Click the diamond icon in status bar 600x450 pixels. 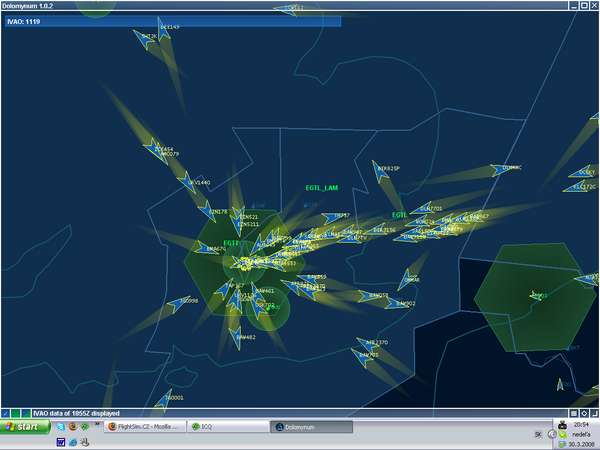pos(584,413)
